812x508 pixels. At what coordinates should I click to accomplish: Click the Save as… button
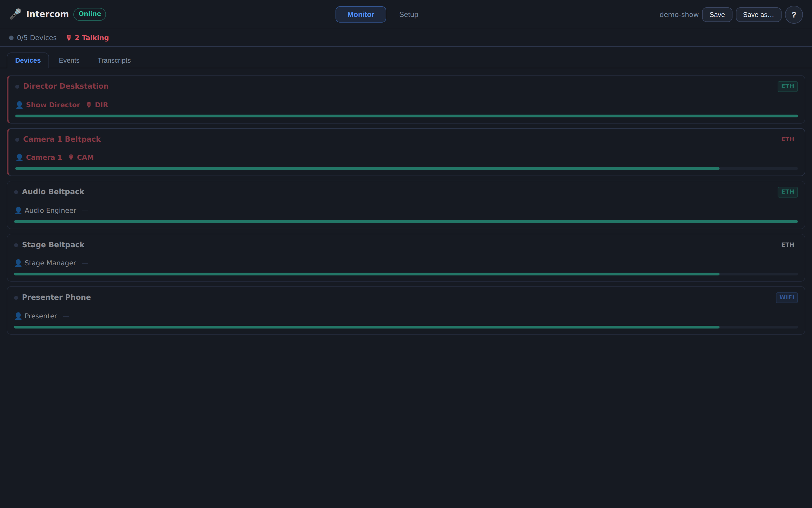(x=758, y=14)
